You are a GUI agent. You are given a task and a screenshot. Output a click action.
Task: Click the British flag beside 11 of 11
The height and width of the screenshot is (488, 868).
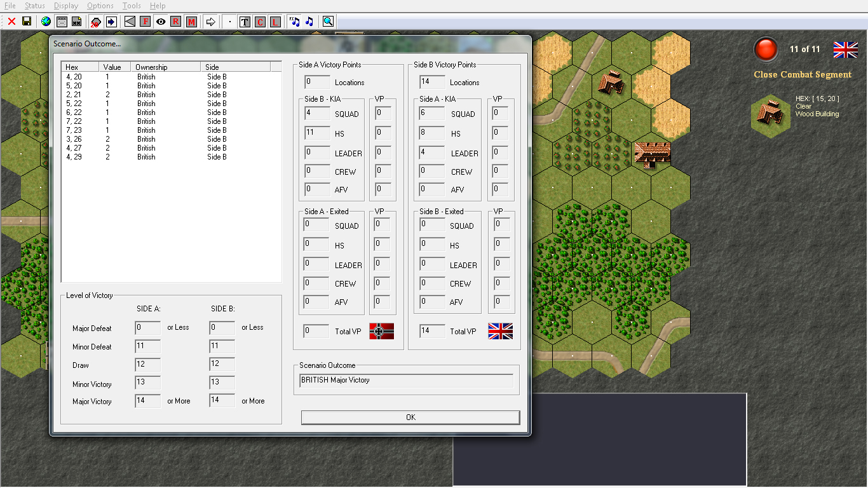[x=845, y=50]
